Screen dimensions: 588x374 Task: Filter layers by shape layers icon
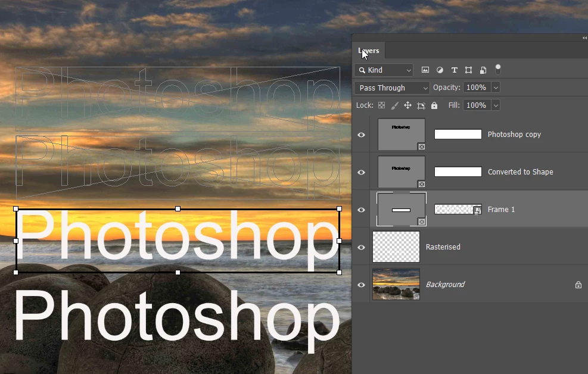(468, 70)
